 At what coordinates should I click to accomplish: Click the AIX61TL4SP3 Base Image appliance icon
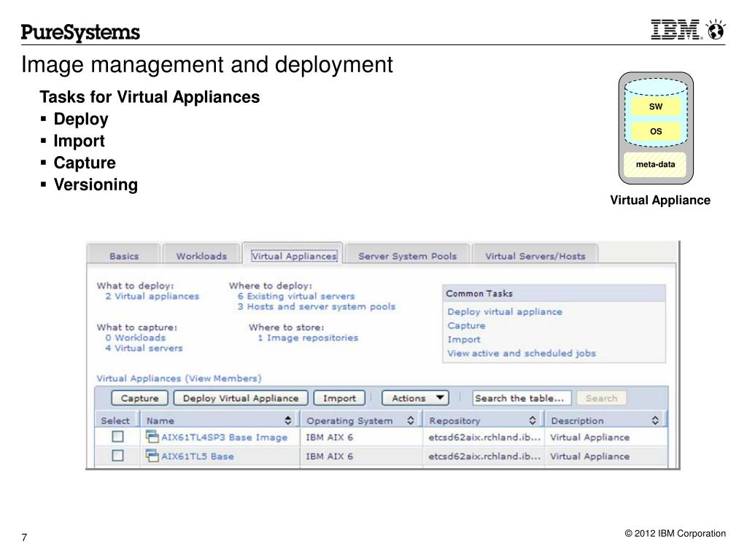tap(152, 437)
